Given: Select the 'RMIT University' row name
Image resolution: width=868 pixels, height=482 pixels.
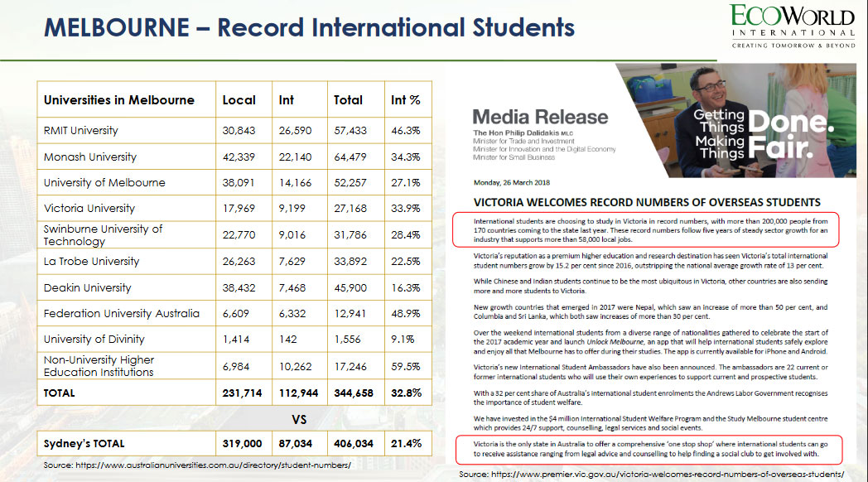Looking at the screenshot, I should 81,131.
